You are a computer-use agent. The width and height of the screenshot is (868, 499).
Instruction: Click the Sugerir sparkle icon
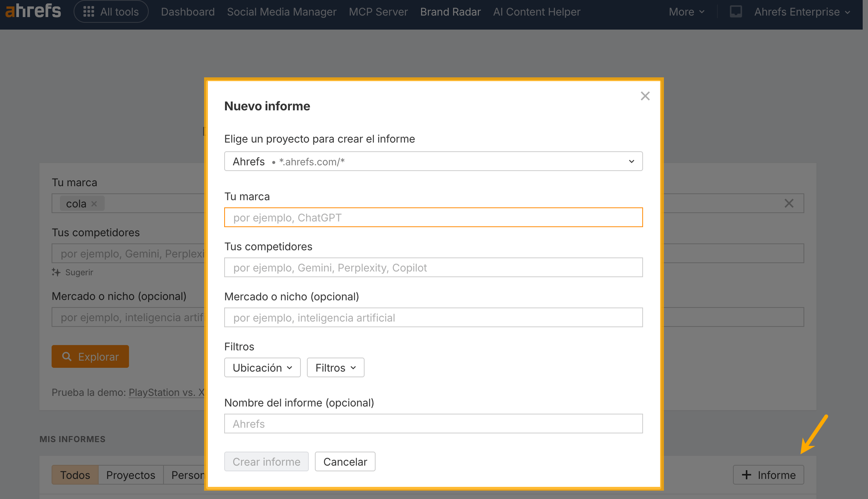pos(56,272)
